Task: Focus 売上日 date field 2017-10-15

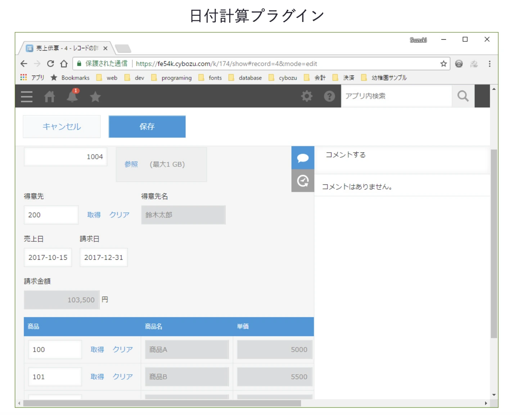Action: (48, 257)
